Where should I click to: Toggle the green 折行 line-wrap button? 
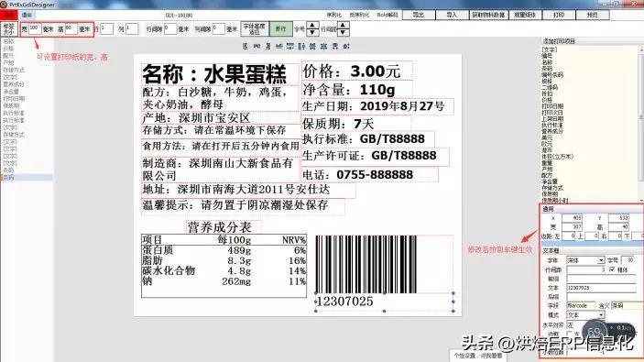tap(281, 28)
